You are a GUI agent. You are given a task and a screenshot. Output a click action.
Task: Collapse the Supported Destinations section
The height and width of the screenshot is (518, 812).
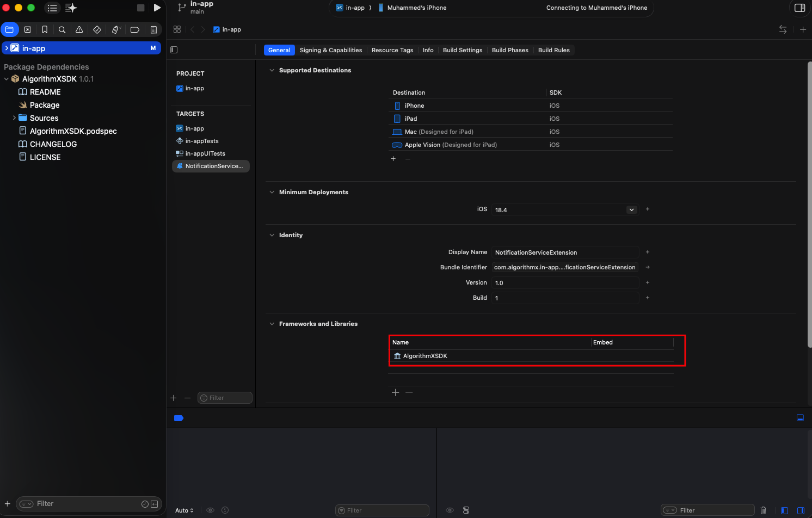click(x=272, y=70)
